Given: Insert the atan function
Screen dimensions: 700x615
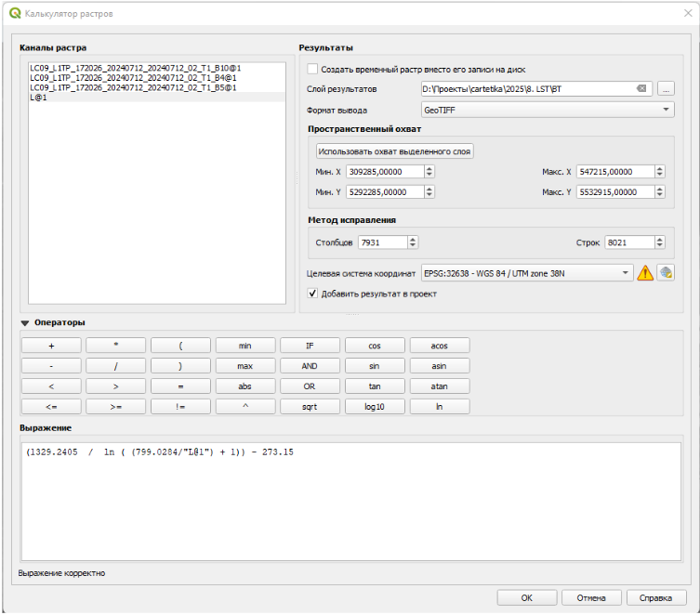Looking at the screenshot, I should (440, 386).
